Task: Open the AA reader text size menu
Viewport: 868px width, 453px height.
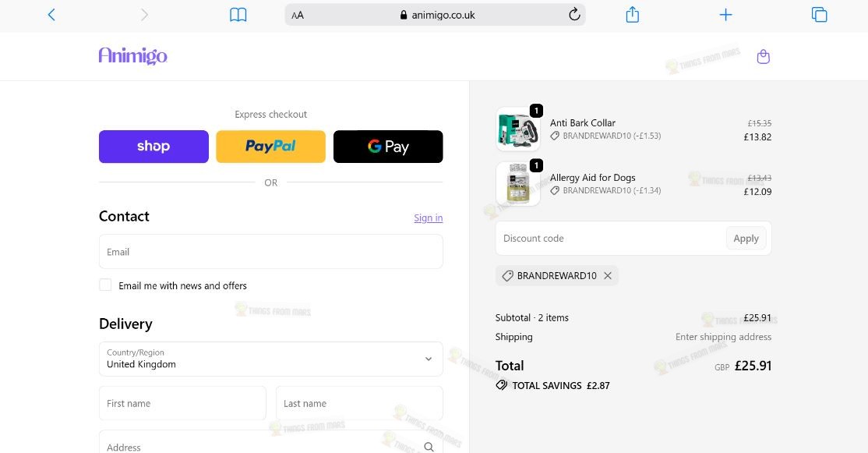Action: (298, 16)
